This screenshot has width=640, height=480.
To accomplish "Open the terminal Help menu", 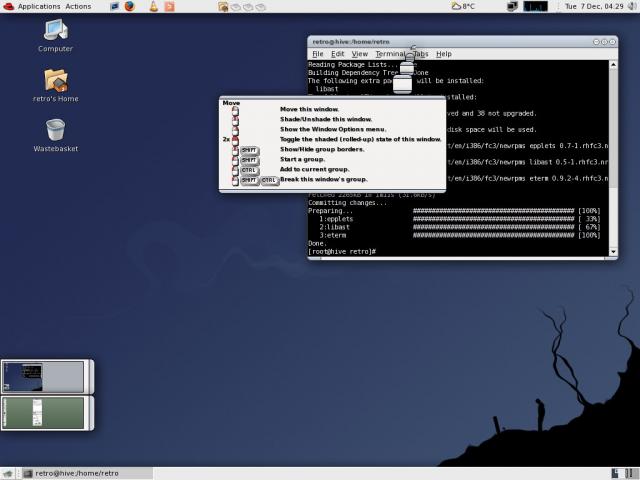I will (x=444, y=54).
